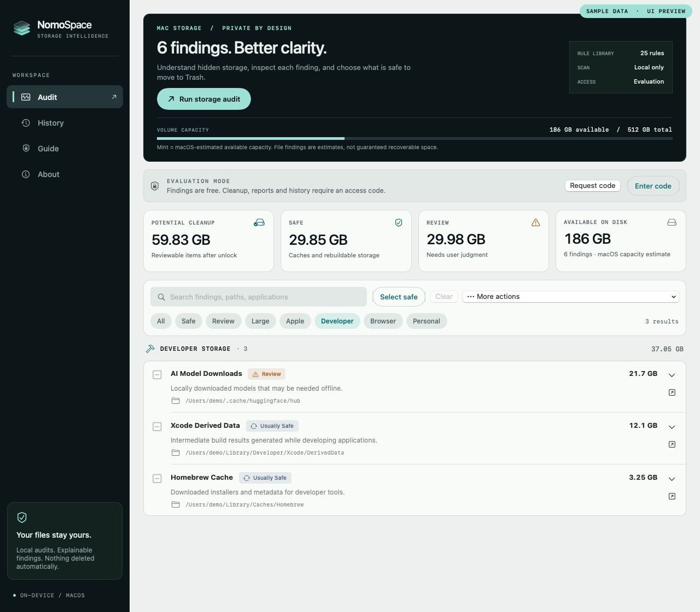The width and height of the screenshot is (700, 612).
Task: Enable the Large filter chip
Action: pyautogui.click(x=260, y=321)
